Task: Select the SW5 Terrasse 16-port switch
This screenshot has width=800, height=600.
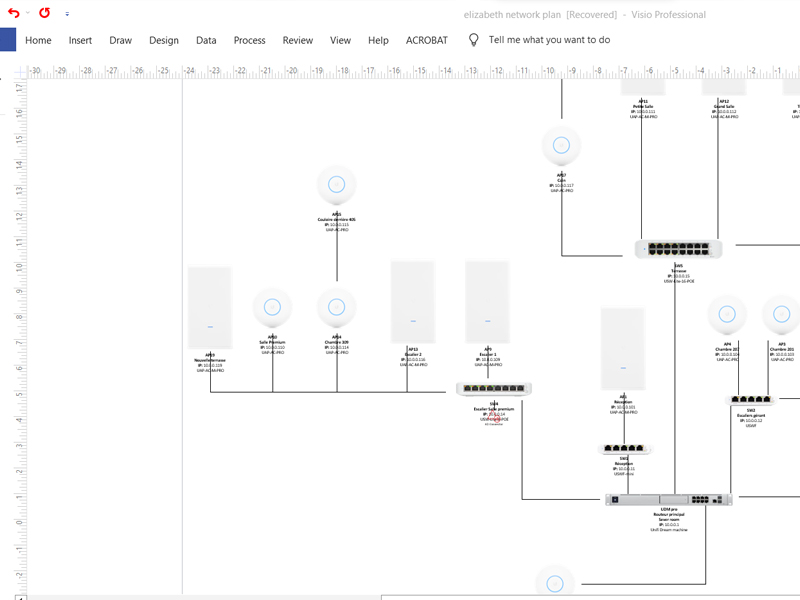Action: tap(678, 250)
